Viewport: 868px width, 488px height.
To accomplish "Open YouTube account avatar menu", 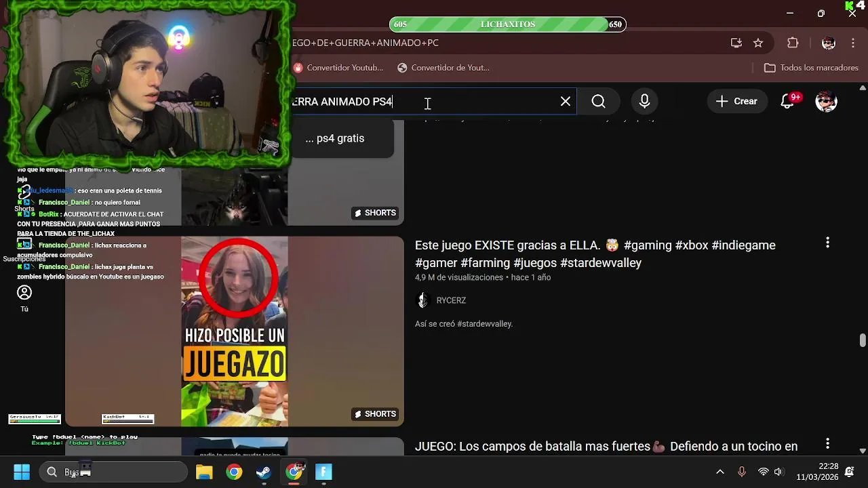I will [826, 101].
